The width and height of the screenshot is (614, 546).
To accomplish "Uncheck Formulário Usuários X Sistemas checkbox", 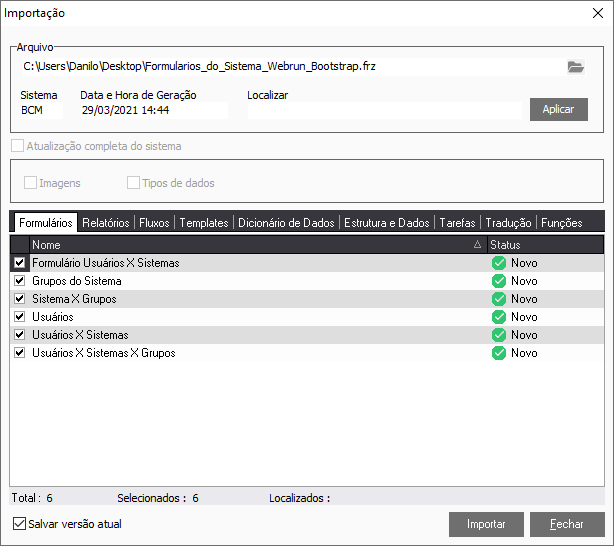I will tap(20, 263).
